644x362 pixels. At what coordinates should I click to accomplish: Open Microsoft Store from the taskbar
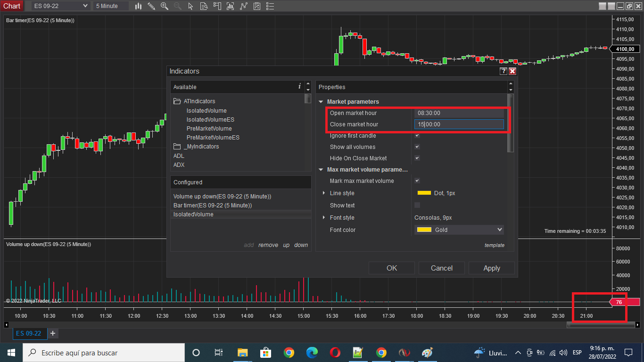265,353
